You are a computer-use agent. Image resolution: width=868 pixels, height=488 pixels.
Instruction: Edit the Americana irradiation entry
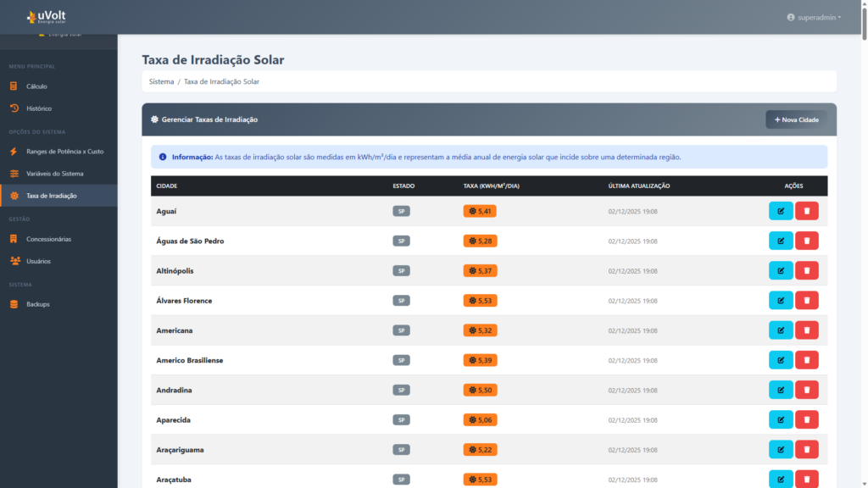coord(780,330)
